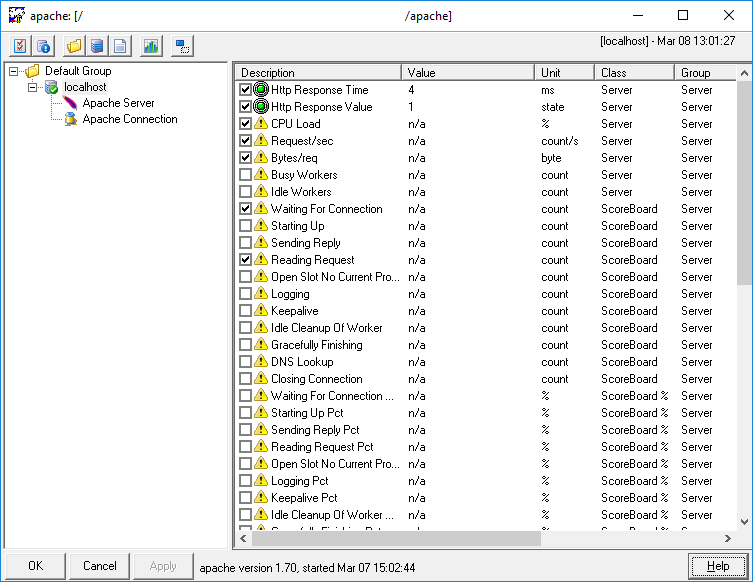
Task: Click the Cancel button
Action: tap(100, 566)
